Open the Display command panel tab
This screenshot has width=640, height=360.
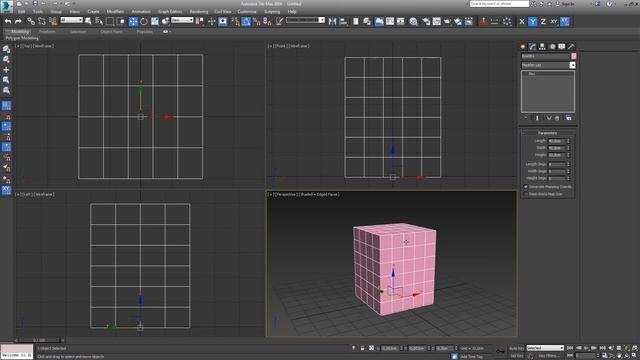pyautogui.click(x=562, y=47)
